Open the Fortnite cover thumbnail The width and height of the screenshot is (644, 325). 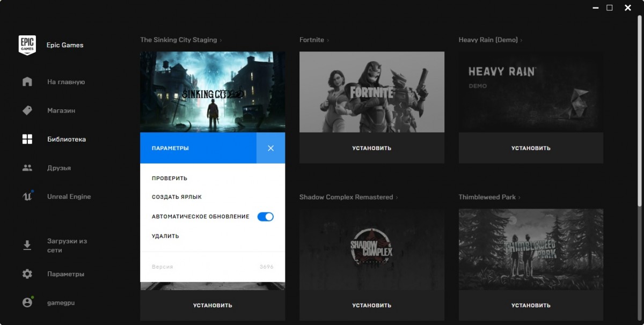pos(372,92)
